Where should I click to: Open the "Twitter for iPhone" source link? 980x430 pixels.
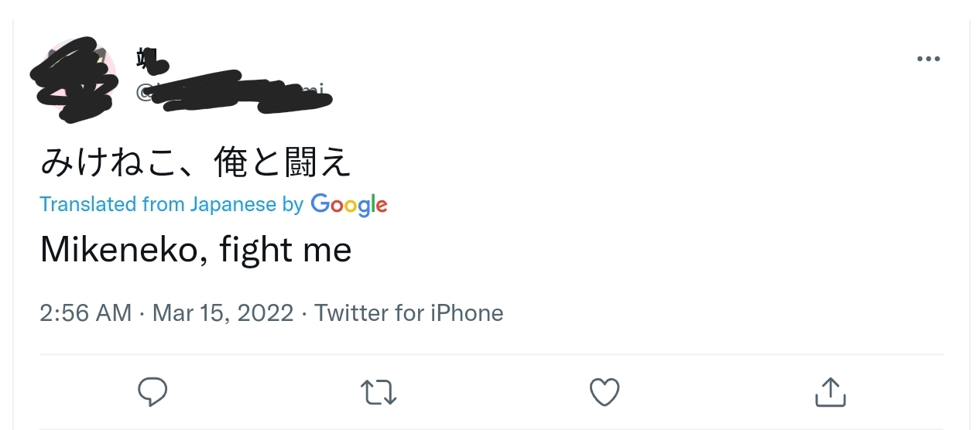409,313
